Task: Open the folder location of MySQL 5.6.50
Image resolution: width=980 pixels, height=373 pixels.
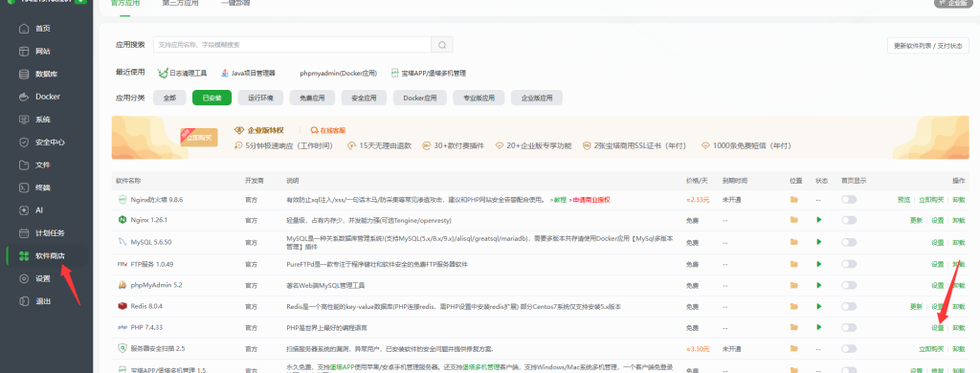Action: click(x=793, y=242)
